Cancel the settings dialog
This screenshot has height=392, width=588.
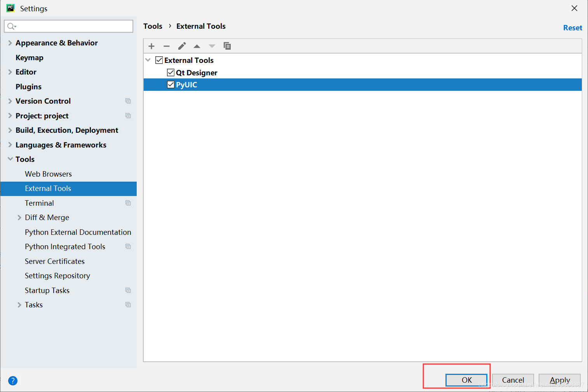[513, 380]
